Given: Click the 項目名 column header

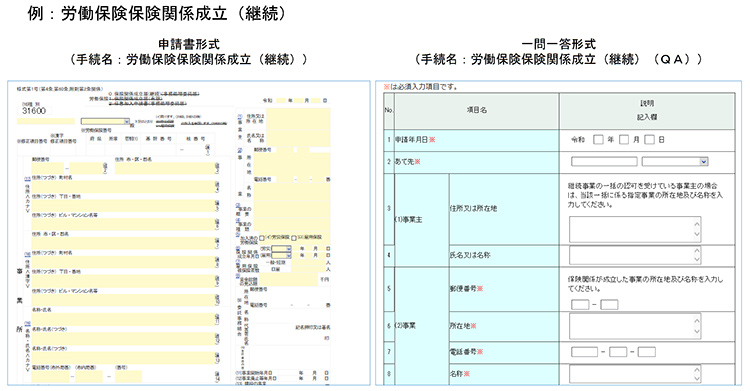Looking at the screenshot, I should coord(476,110).
